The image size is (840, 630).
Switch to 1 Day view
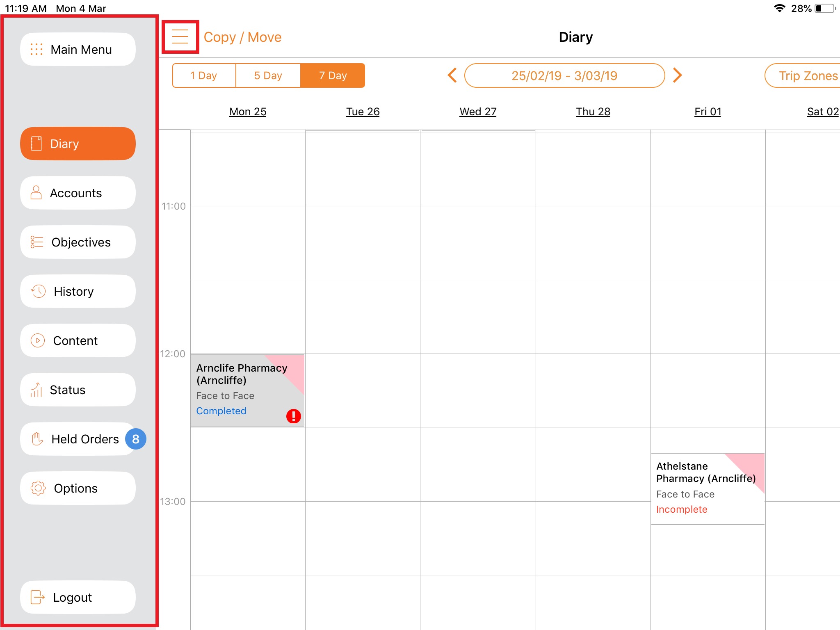click(x=204, y=75)
